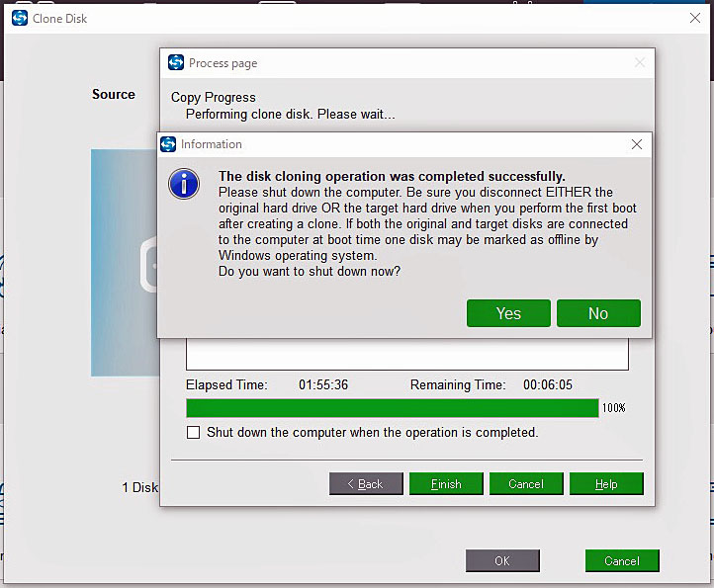Click the 'completed successfully' bold message

[392, 176]
